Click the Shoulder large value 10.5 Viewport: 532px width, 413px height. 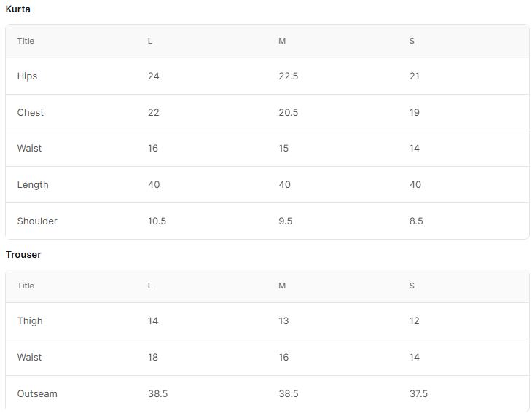(157, 221)
